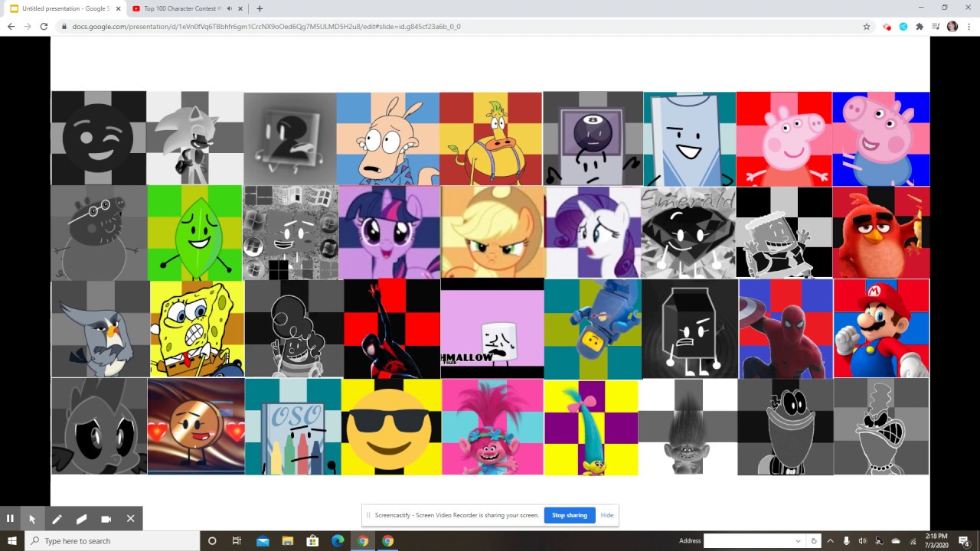
Task: Select the coin character with hearts image
Action: click(196, 426)
